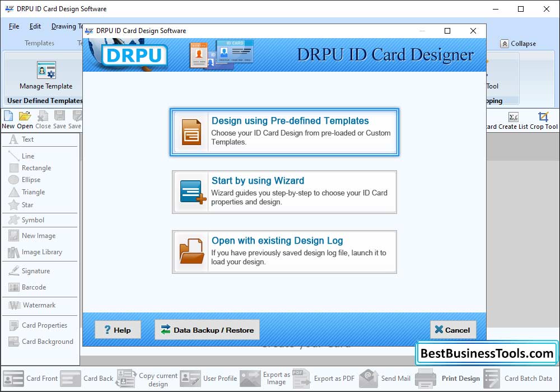Switch to the Templates ribbon tab

(x=39, y=43)
